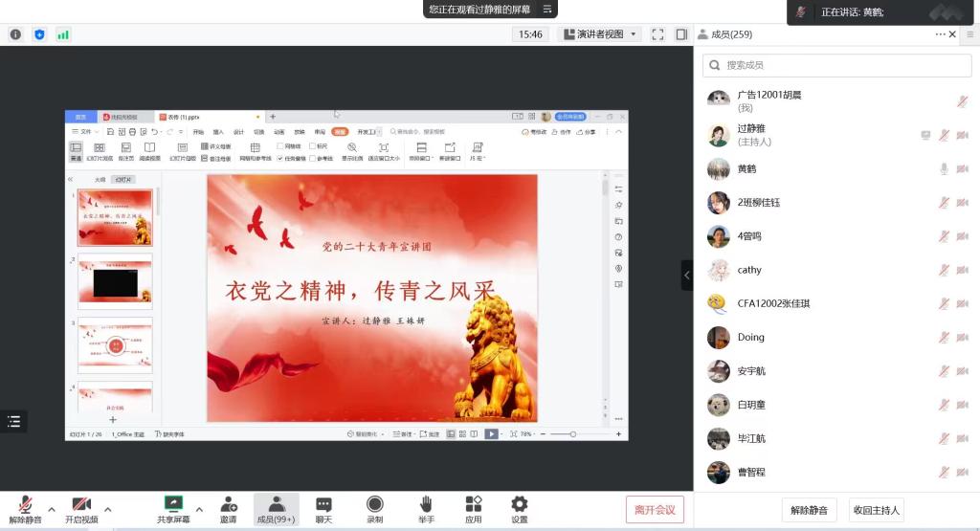Start sharing with the 共享屏幕 icon
This screenshot has height=531, width=980.
(173, 509)
